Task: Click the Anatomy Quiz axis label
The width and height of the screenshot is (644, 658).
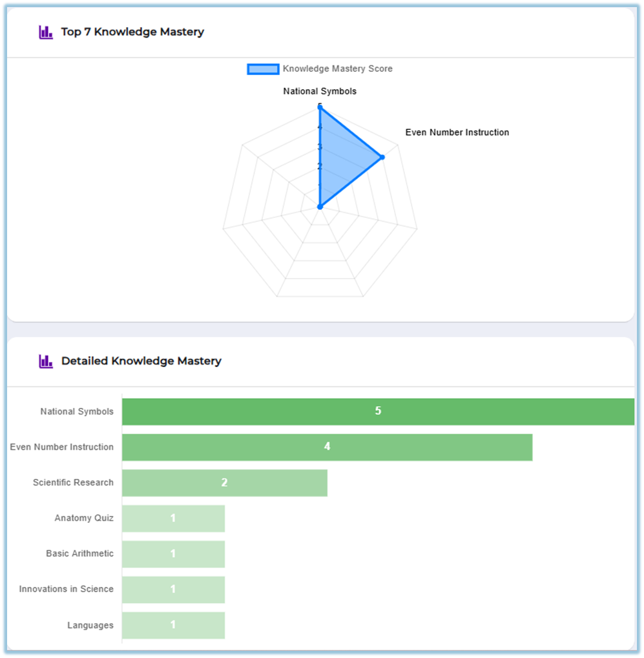Action: [x=84, y=518]
